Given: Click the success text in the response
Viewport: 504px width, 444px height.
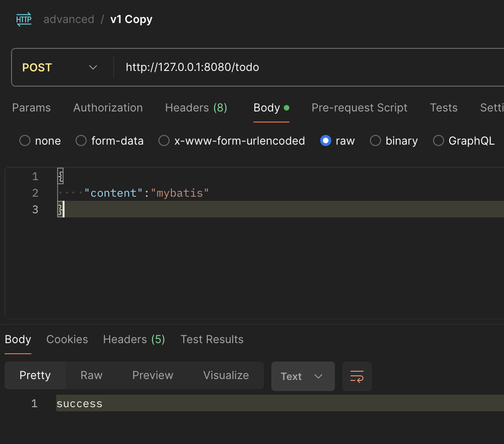Looking at the screenshot, I should (x=79, y=403).
